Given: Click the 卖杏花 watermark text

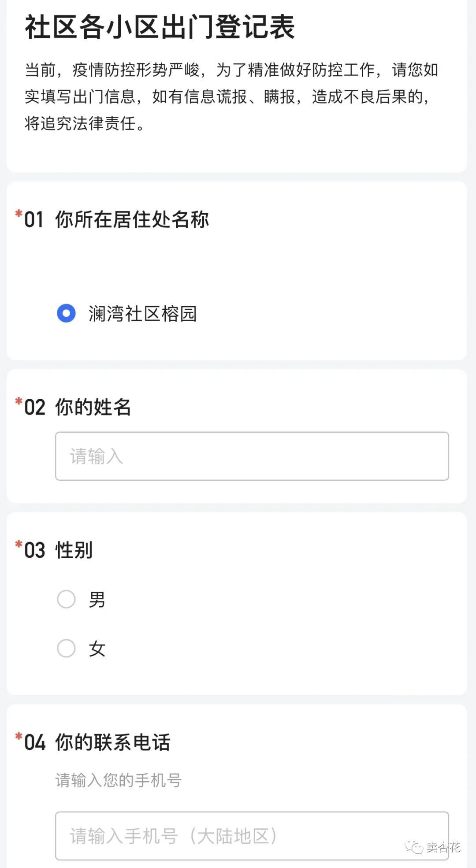Looking at the screenshot, I should coord(443,847).
